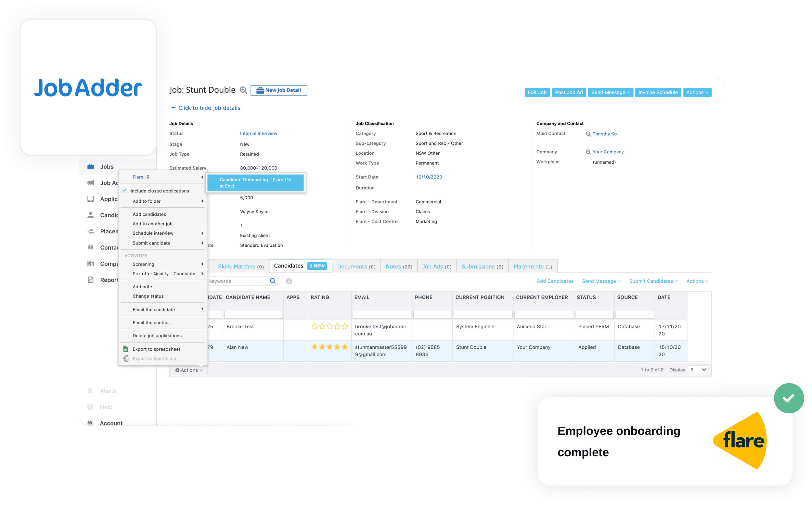Click magnifier icon beside Your Company
The height and width of the screenshot is (506, 812).
(588, 152)
